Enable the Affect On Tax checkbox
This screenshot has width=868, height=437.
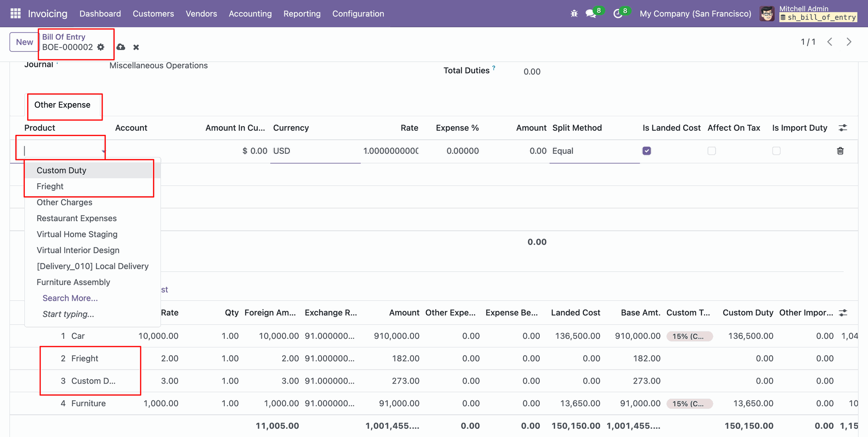click(712, 151)
